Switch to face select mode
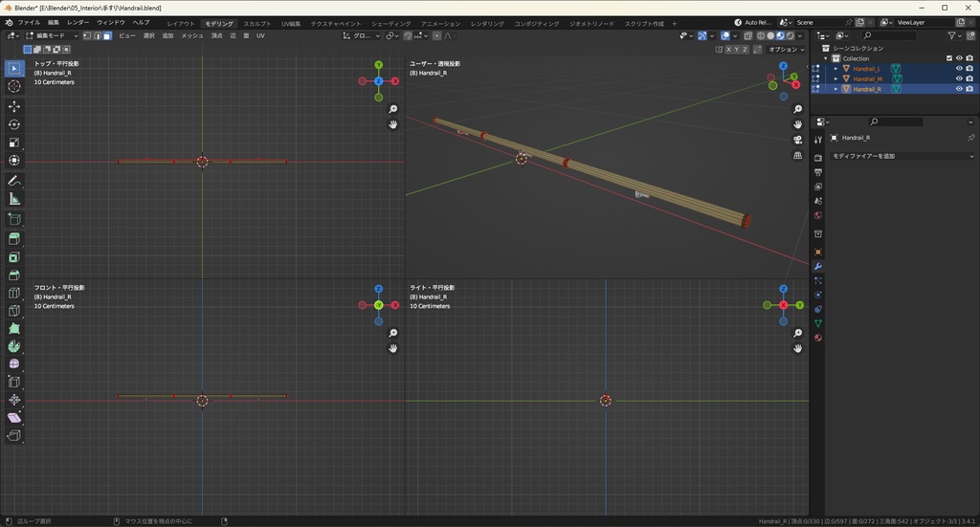The width and height of the screenshot is (980, 527). click(x=107, y=35)
